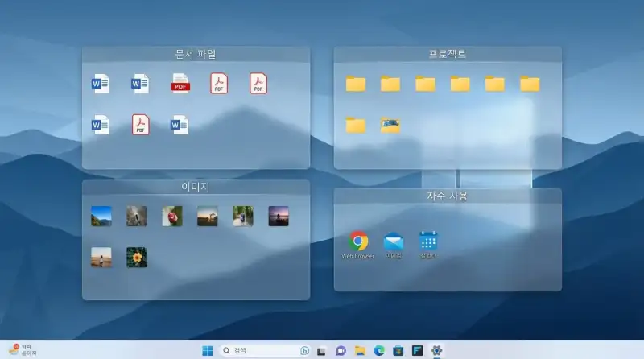Open the Settings gear in taskbar
Screen dimensions: 644x359
pyautogui.click(x=437, y=350)
